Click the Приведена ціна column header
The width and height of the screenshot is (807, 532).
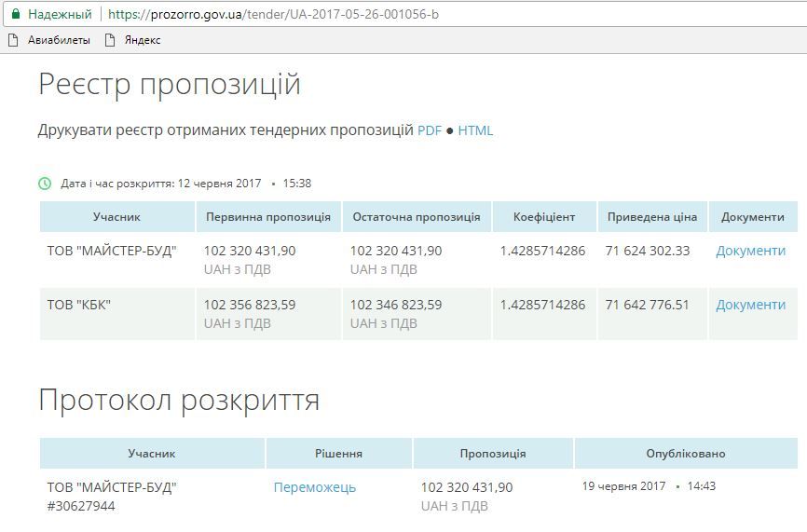pos(652,216)
